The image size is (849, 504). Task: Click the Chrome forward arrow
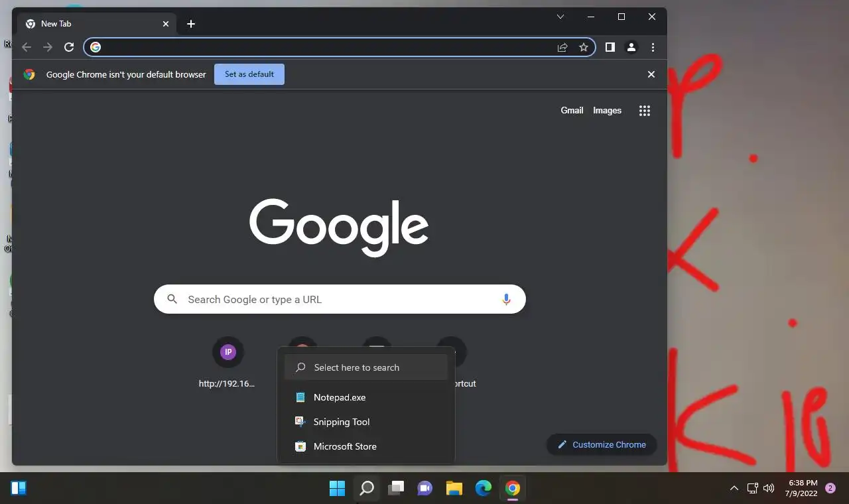[48, 47]
